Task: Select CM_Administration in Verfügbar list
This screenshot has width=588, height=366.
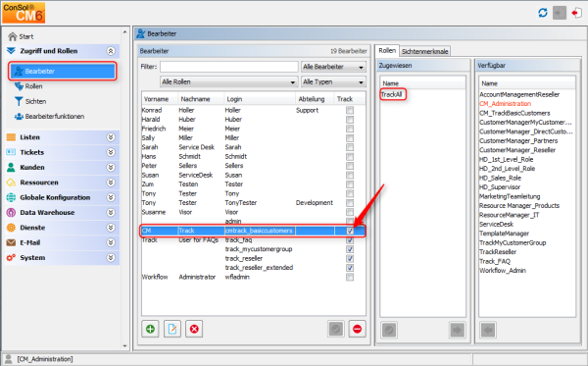Action: (505, 104)
